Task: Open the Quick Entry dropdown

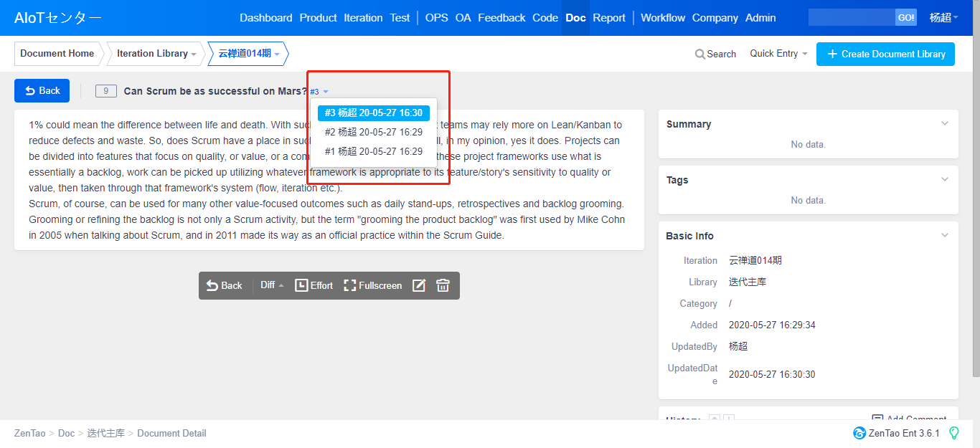Action: (778, 54)
